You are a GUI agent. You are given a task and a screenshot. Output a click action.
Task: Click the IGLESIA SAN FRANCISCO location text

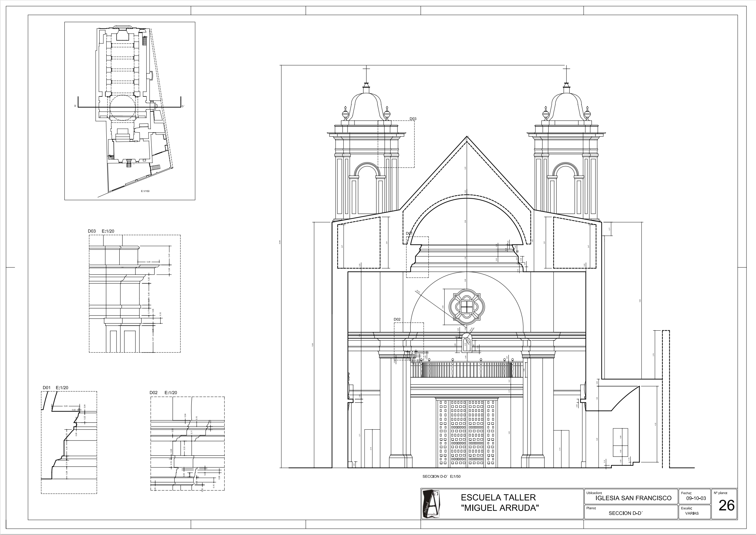(x=633, y=498)
